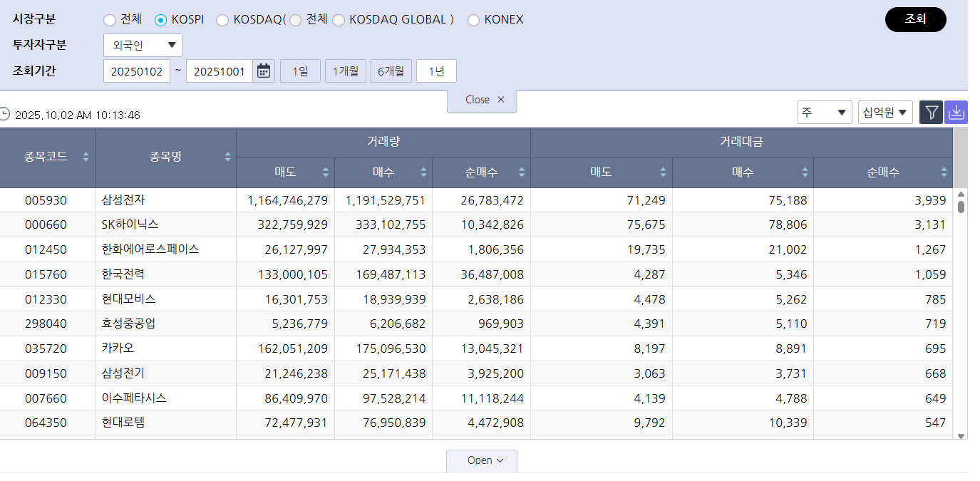Set period with the 1년 button
Screen dimensions: 980x481
tap(436, 71)
